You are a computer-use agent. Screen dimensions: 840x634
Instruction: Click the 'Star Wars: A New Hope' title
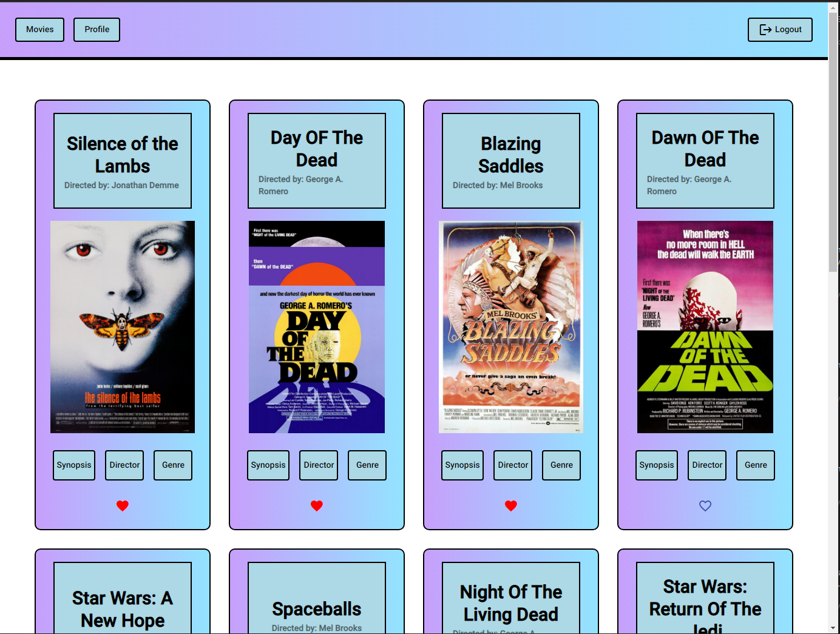point(123,609)
